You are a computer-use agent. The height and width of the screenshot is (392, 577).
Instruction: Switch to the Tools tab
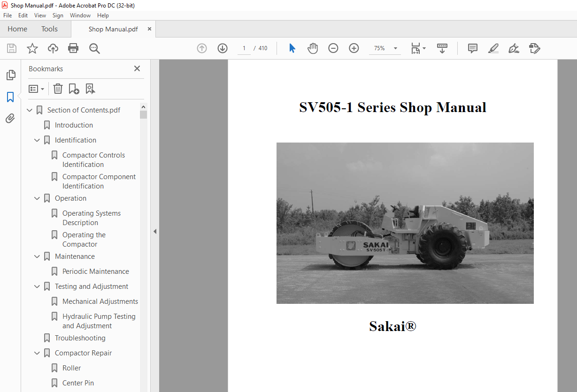click(49, 29)
